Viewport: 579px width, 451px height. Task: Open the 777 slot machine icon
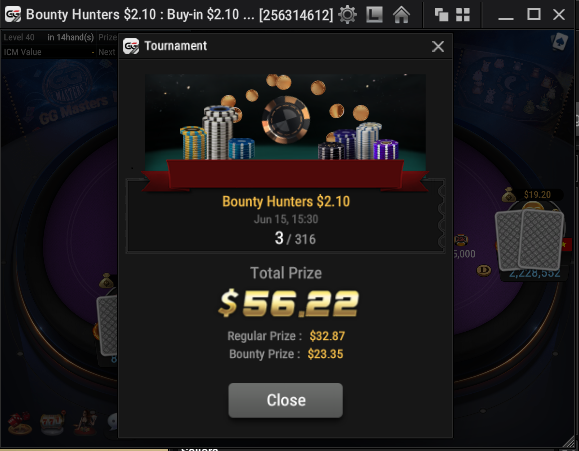52,423
